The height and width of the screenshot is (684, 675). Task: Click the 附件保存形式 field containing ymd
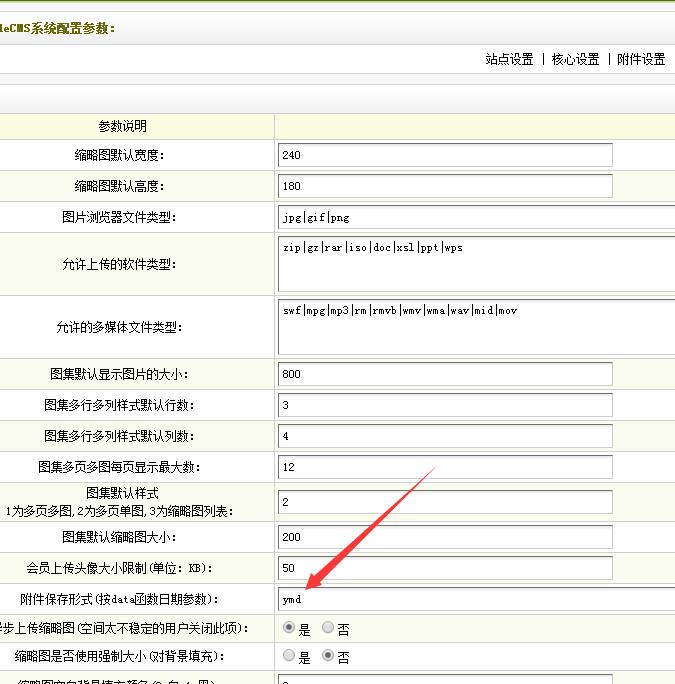[477, 599]
